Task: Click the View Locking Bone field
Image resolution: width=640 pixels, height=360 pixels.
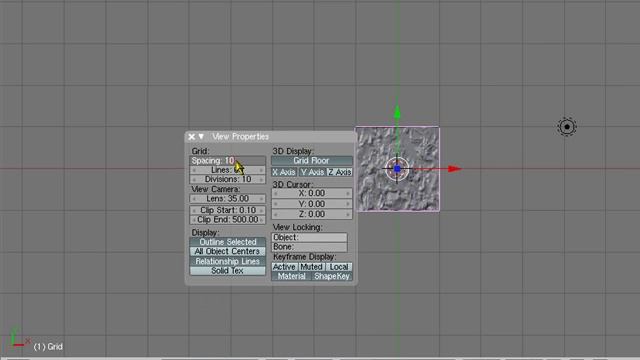Action: [309, 247]
